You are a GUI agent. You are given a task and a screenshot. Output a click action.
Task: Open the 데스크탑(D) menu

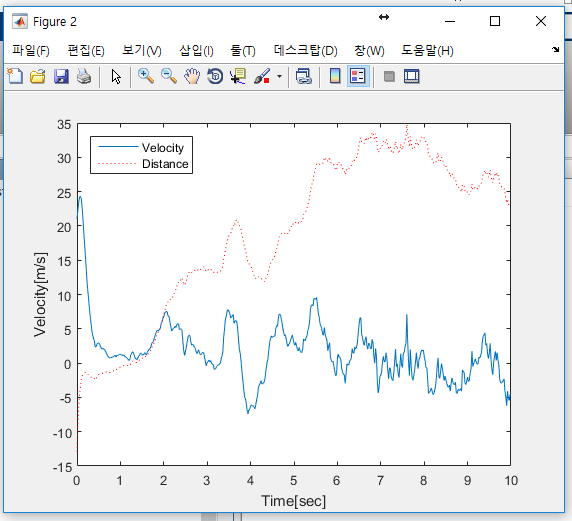click(305, 50)
